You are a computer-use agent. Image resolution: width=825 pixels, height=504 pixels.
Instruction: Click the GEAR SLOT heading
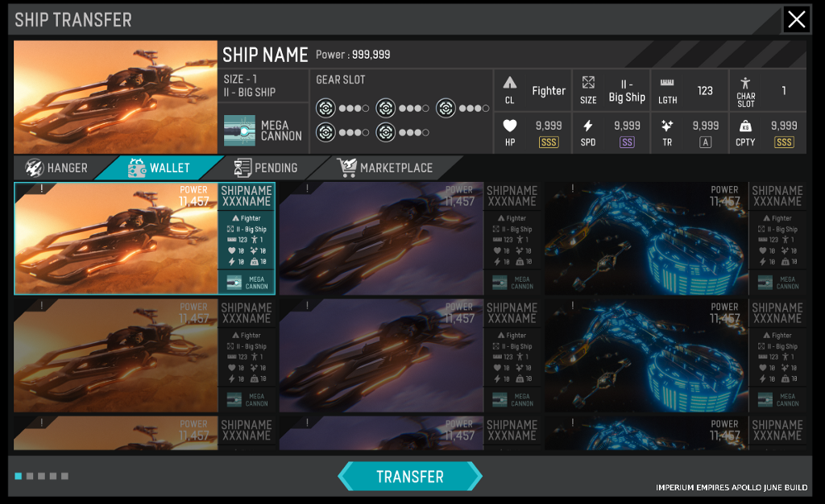pyautogui.click(x=341, y=80)
